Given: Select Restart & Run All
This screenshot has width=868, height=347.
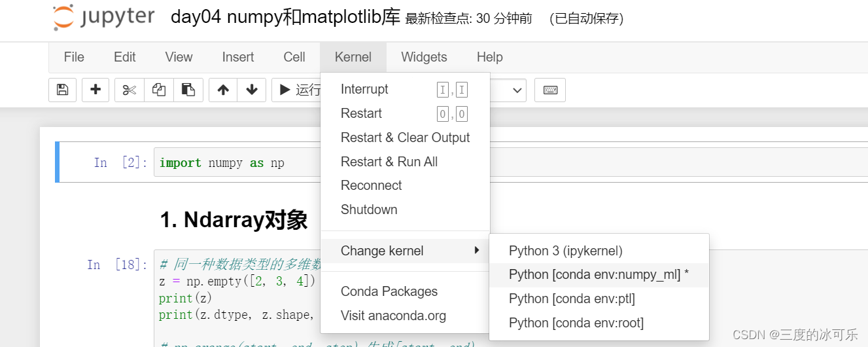Looking at the screenshot, I should (x=405, y=162).
